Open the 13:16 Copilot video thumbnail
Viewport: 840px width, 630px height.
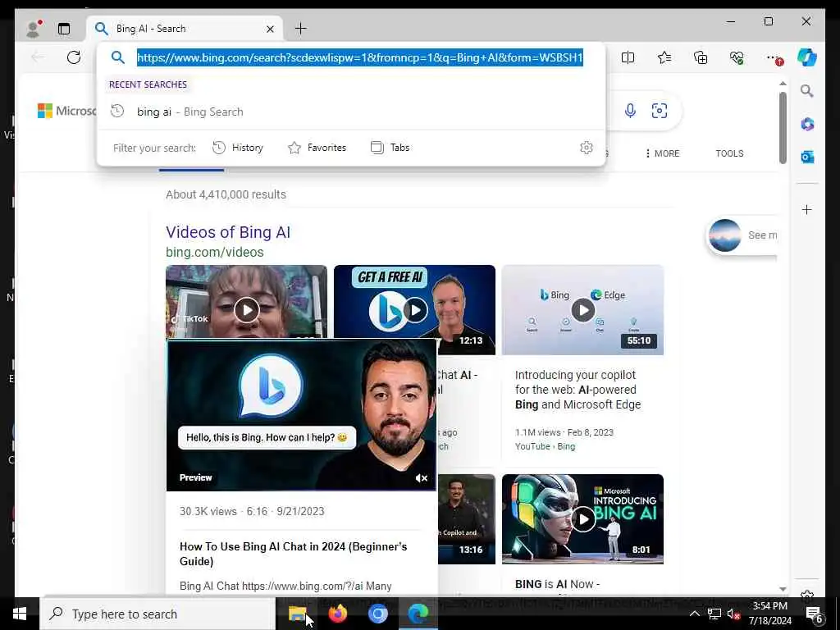467,518
